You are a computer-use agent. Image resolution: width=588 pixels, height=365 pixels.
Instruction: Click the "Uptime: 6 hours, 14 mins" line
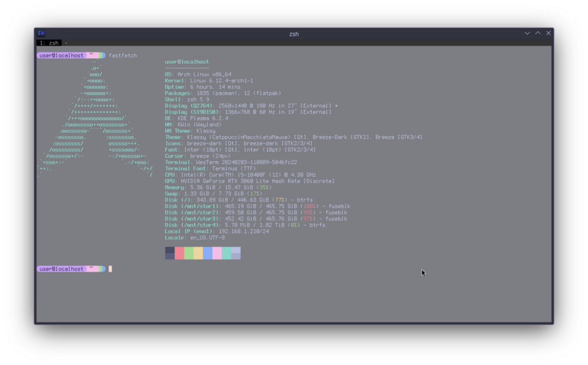pyautogui.click(x=202, y=87)
